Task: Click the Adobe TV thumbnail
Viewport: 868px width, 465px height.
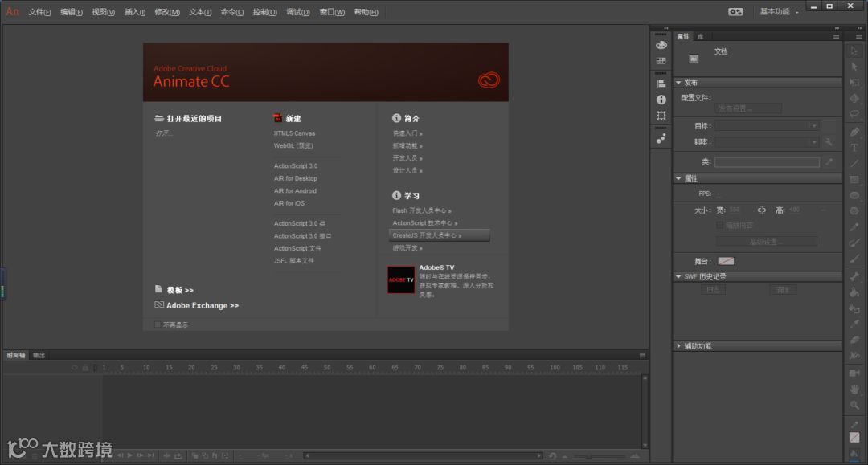Action: tap(401, 279)
